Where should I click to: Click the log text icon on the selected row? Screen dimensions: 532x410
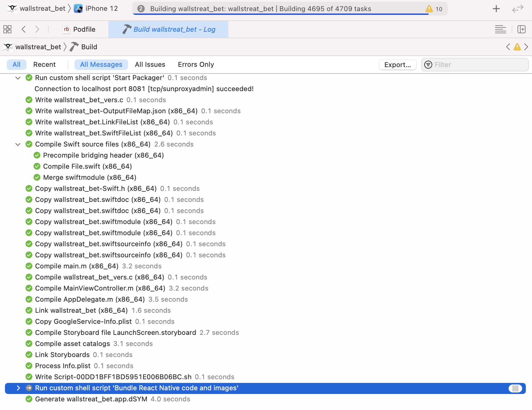tap(516, 388)
